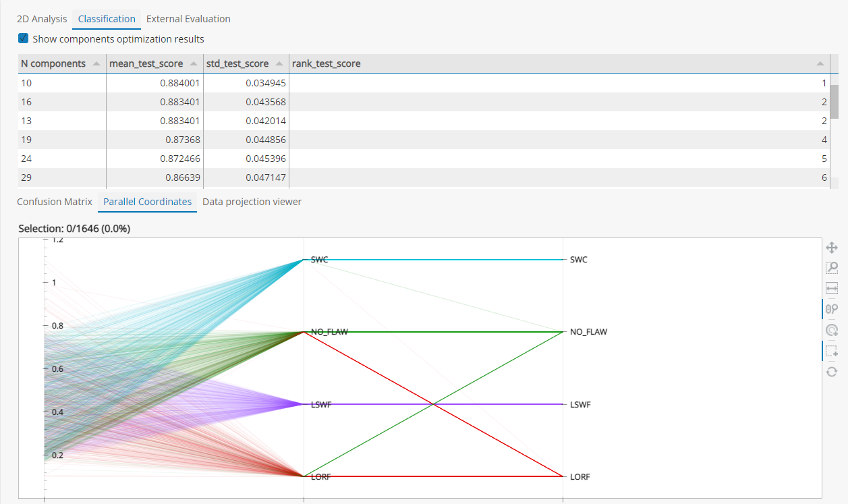848x504 pixels.
Task: Select the Width Zoom tool
Action: [x=832, y=288]
